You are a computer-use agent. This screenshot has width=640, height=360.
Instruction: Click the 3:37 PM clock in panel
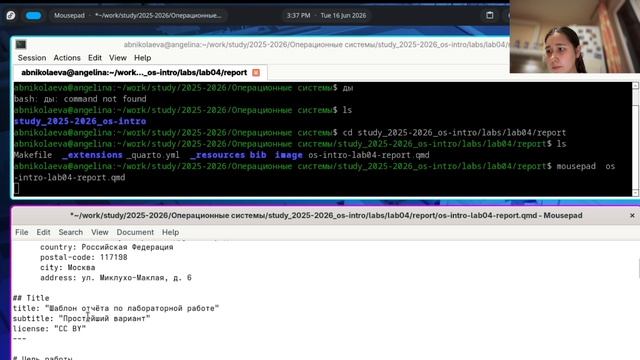pos(298,16)
